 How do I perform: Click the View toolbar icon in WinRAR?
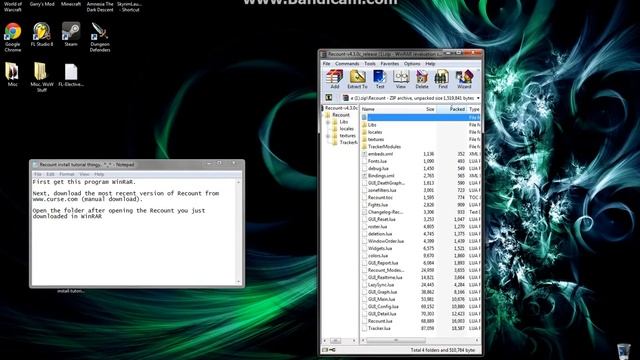(x=401, y=79)
